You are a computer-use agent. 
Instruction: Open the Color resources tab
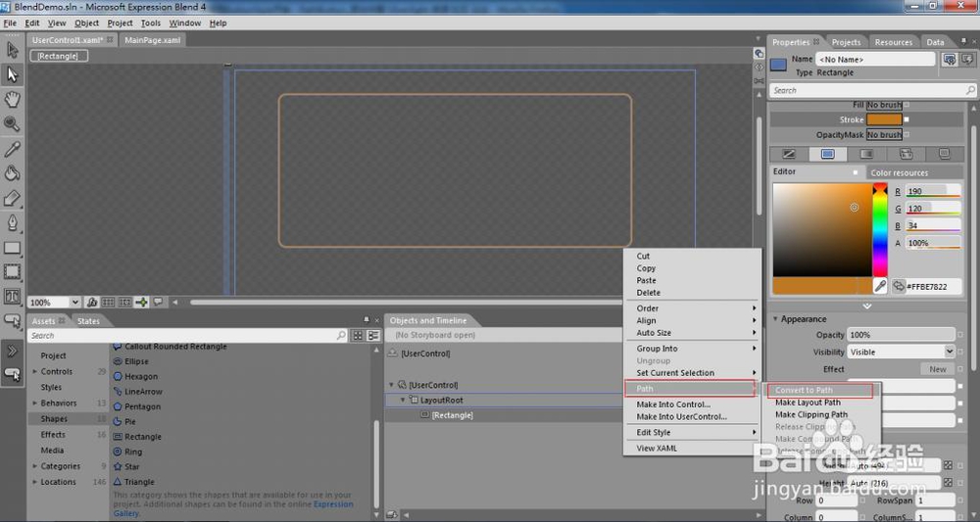(914, 173)
